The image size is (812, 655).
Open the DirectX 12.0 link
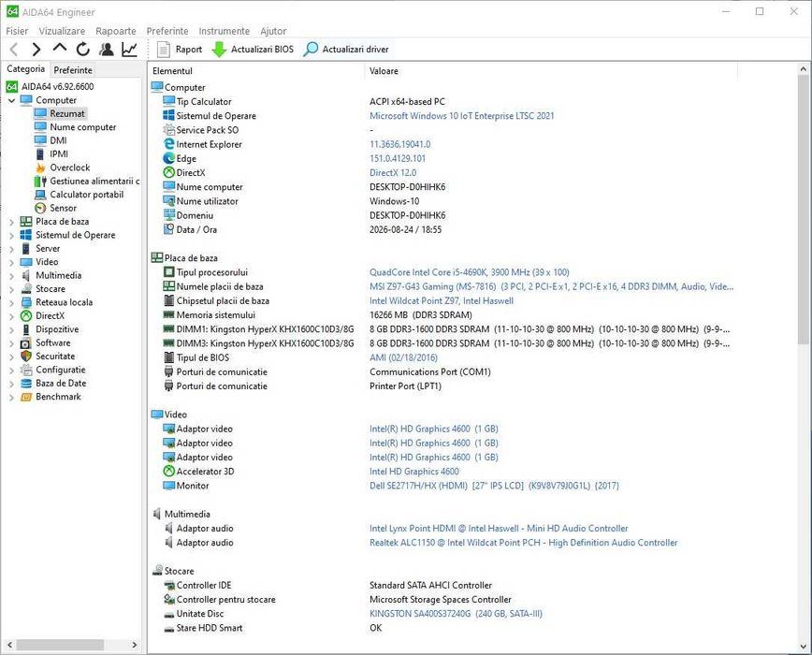coord(393,172)
